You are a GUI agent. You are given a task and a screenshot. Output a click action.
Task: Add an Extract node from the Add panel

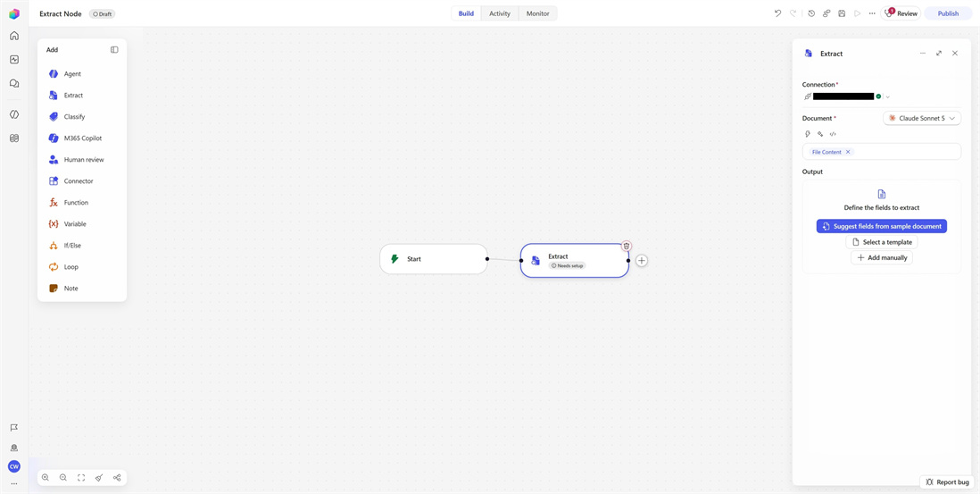point(82,95)
